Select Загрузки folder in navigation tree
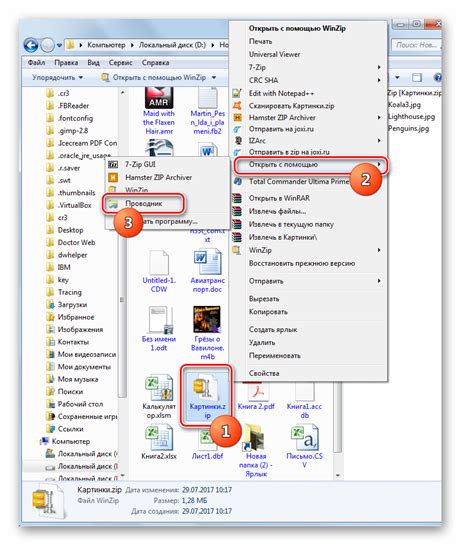The height and width of the screenshot is (545, 474). (72, 305)
